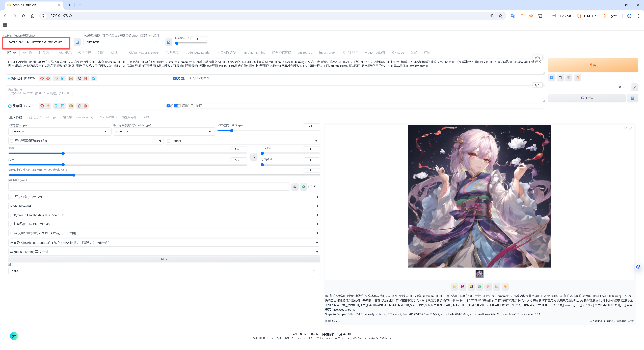Image resolution: width=644 pixels, height=350 pixels.
Task: Click the dice random seed icon
Action: pyautogui.click(x=295, y=187)
